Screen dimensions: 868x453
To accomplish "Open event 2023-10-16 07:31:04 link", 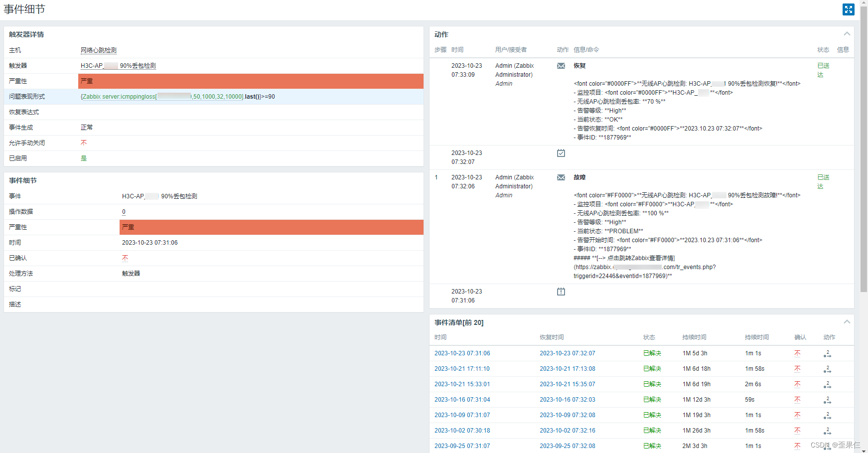I will coord(462,400).
